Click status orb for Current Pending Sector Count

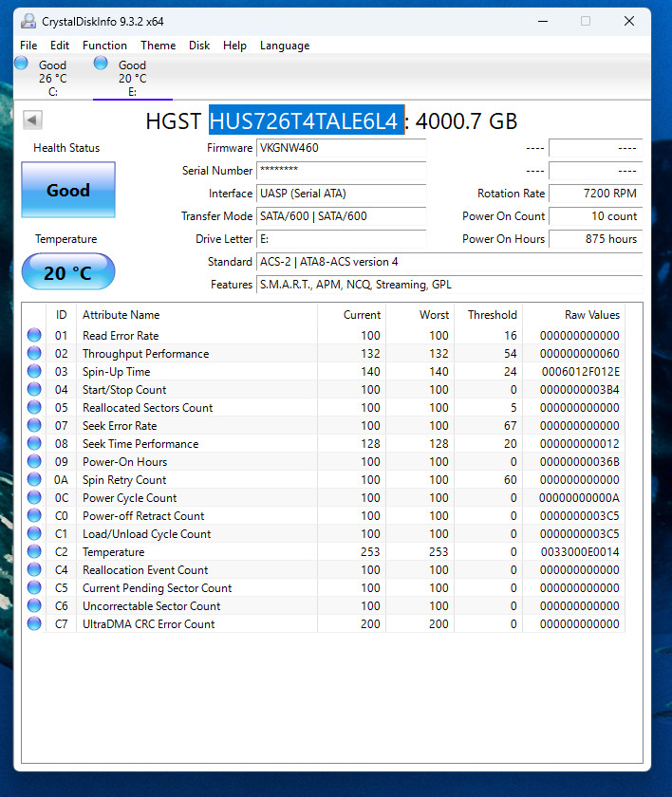coord(34,587)
